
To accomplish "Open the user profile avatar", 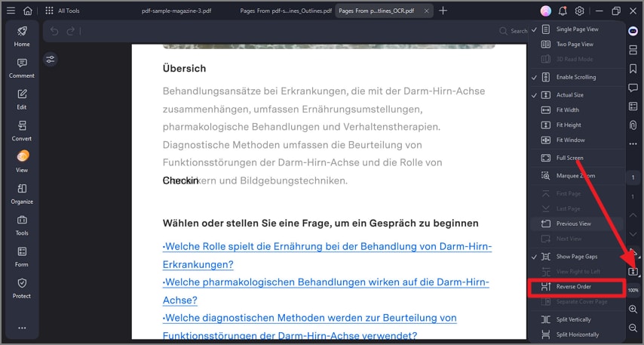I will click(x=545, y=11).
